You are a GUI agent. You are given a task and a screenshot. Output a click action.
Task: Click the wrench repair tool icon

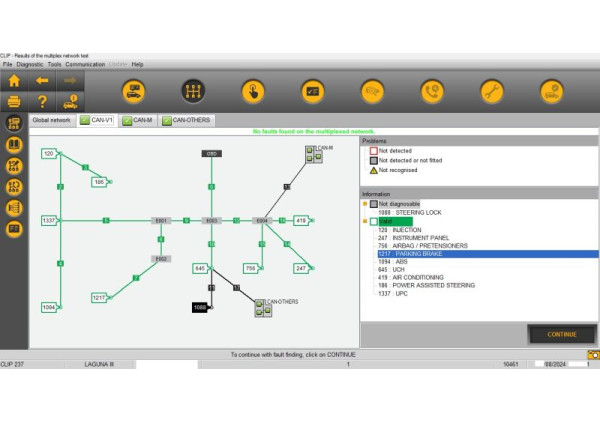point(491,91)
